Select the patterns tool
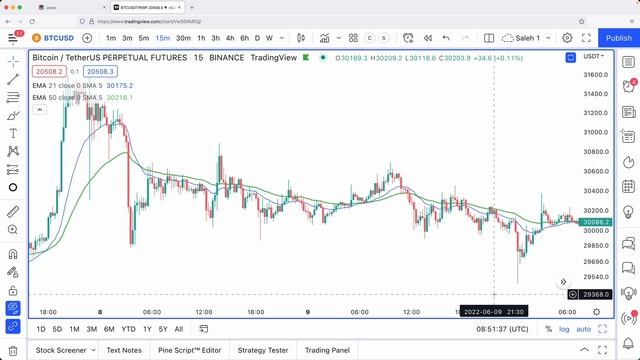Viewport: 640px width, 360px height. [x=13, y=151]
